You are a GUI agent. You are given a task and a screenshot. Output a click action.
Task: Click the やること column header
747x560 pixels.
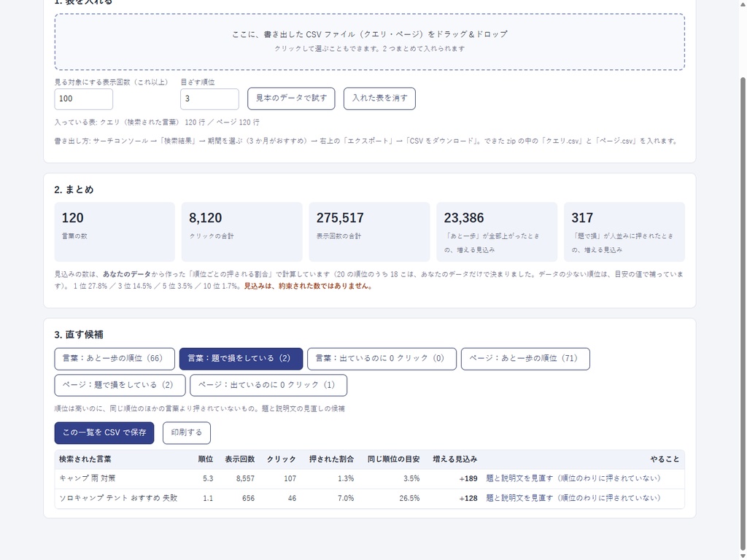pos(665,459)
